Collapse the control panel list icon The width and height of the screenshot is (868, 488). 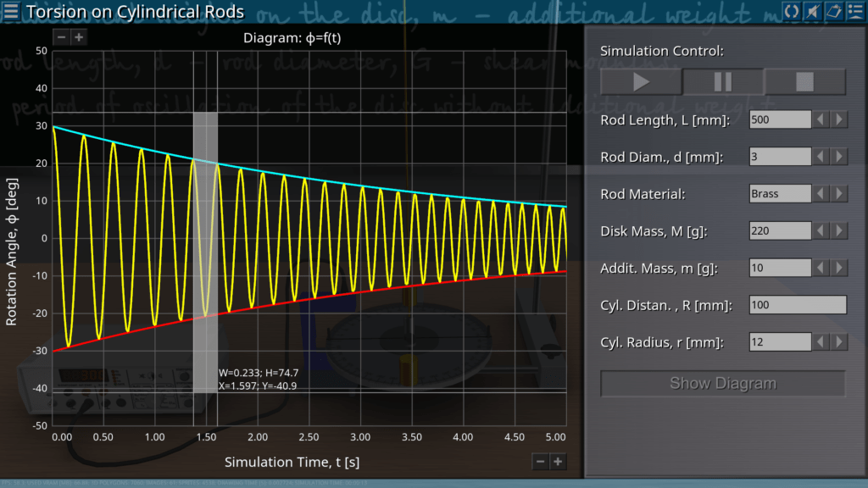[855, 11]
